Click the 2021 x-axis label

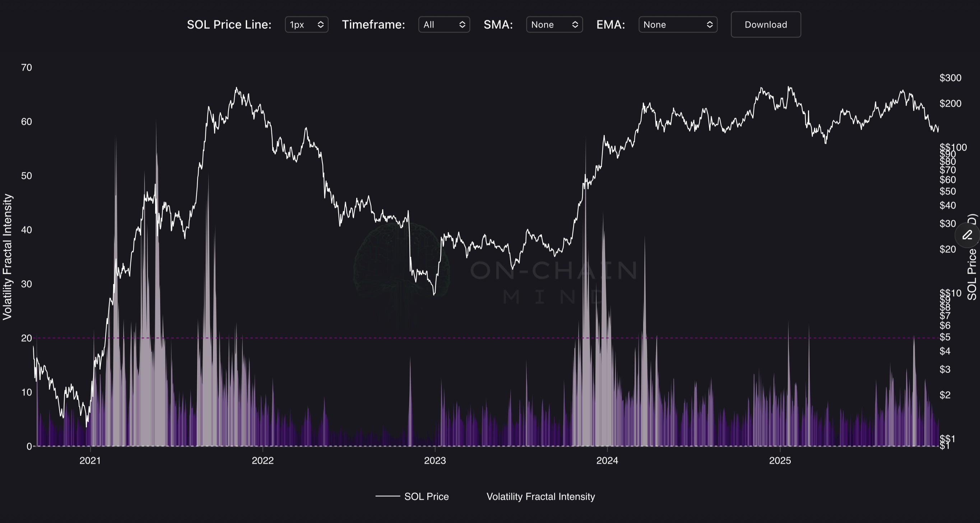[90, 460]
